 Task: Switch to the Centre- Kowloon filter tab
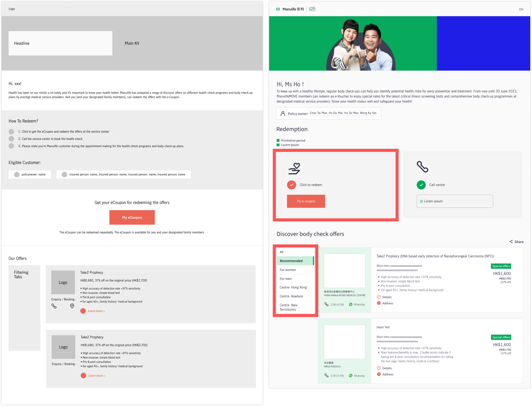[291, 296]
